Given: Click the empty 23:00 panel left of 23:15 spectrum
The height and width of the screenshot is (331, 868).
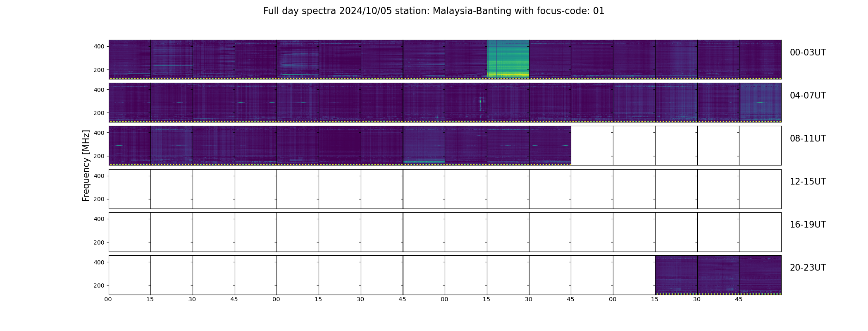Looking at the screenshot, I should coord(634,275).
